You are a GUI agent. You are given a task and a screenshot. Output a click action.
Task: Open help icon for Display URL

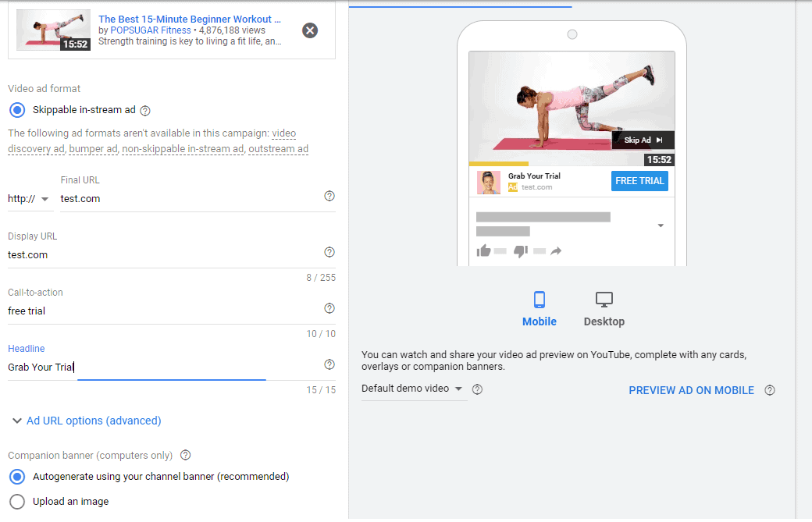pos(329,252)
